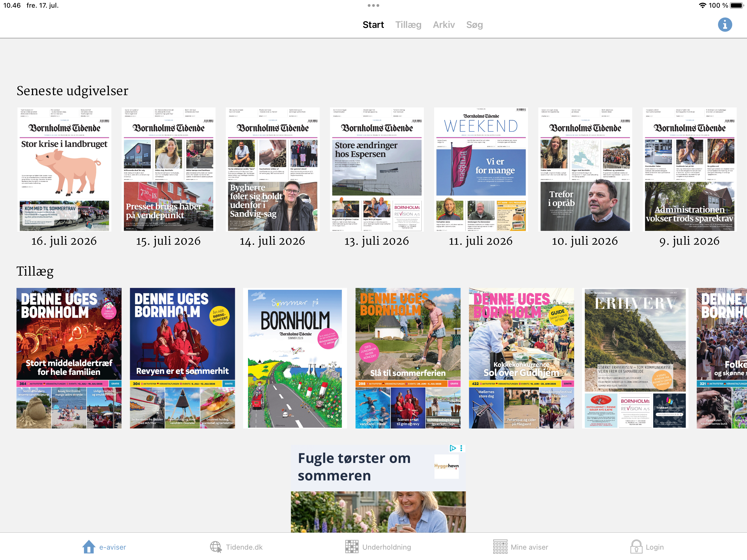Viewport: 747px width, 560px height.
Task: Click the '10. juli 2026' date label
Action: (x=585, y=241)
